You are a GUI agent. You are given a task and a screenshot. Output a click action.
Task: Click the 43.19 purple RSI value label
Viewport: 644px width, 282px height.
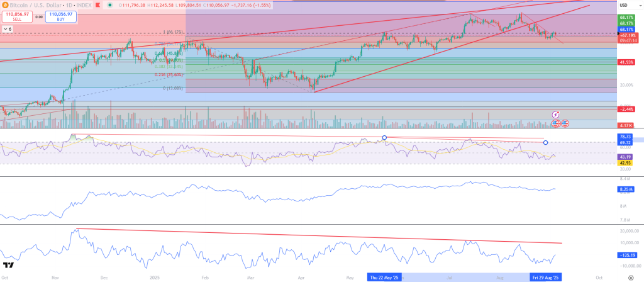(625, 157)
